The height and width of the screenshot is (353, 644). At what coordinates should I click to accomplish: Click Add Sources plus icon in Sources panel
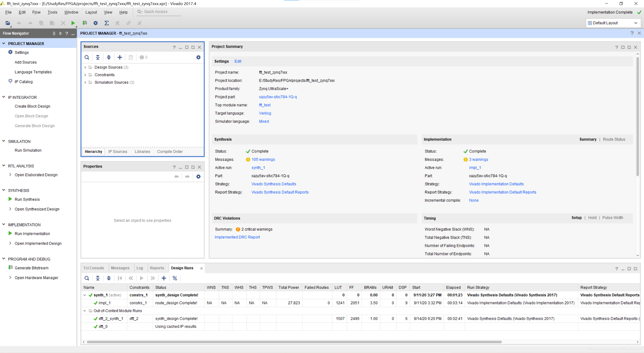pos(120,57)
